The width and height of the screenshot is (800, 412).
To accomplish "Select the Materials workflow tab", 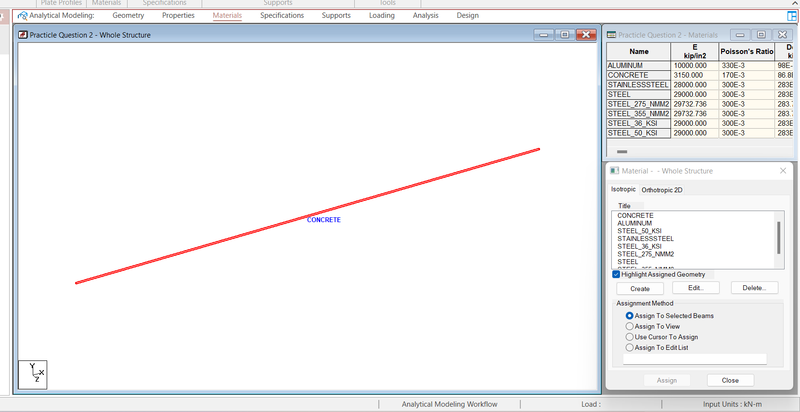I will 227,15.
